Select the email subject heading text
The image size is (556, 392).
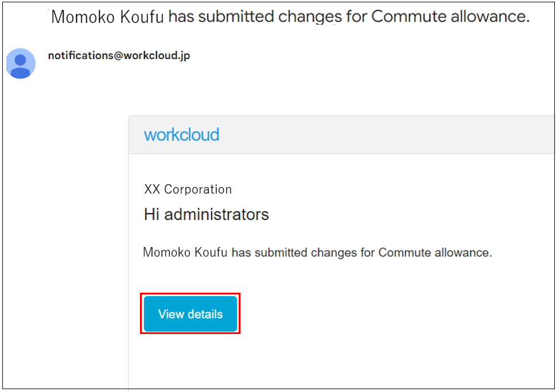coord(290,17)
